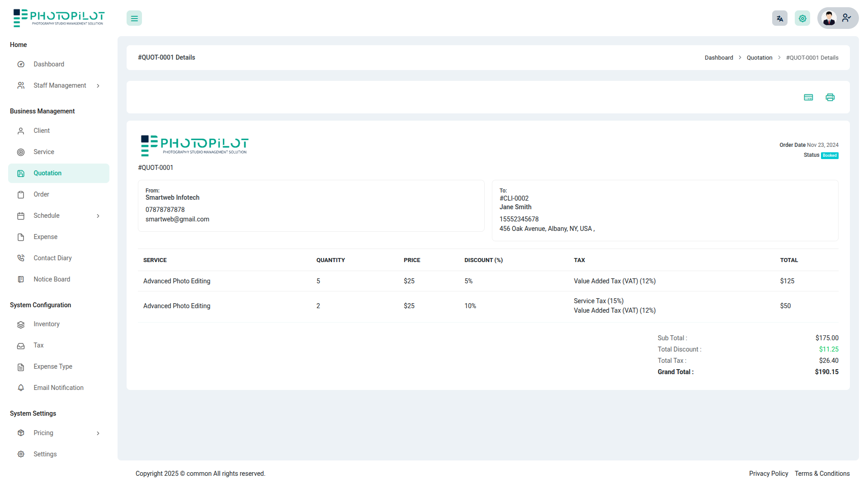The width and height of the screenshot is (868, 488).
Task: Click the Contact Diary phone icon
Action: pyautogui.click(x=21, y=258)
